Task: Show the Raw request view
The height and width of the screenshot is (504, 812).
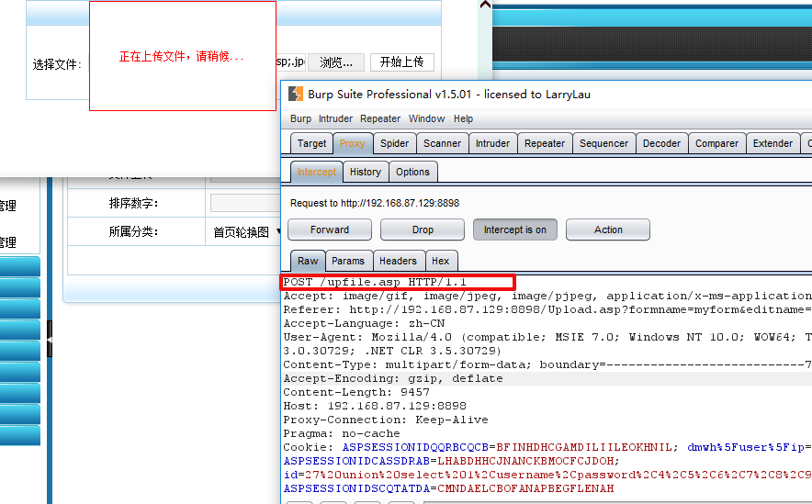Action: point(308,261)
